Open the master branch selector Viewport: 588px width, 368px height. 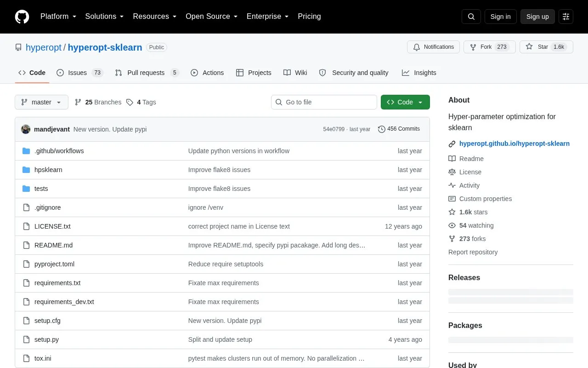41,102
